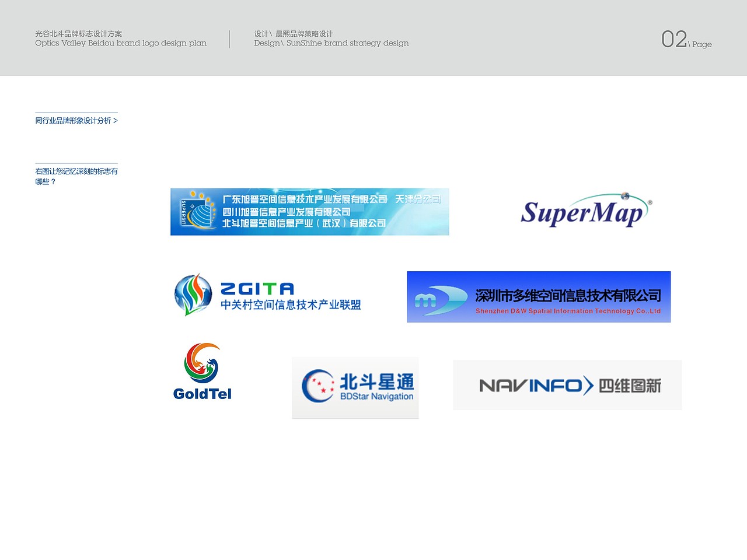Select 'Optics Valley Beidou brand logo design plan'

tap(121, 43)
